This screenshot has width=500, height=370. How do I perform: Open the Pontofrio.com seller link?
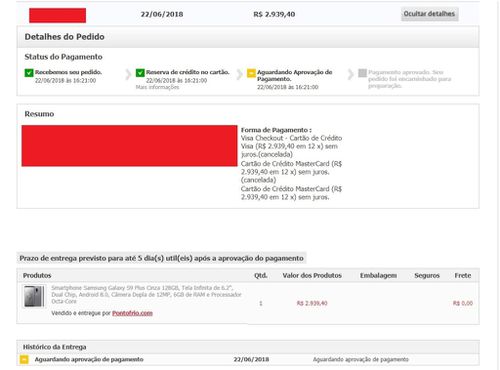pyautogui.click(x=132, y=313)
